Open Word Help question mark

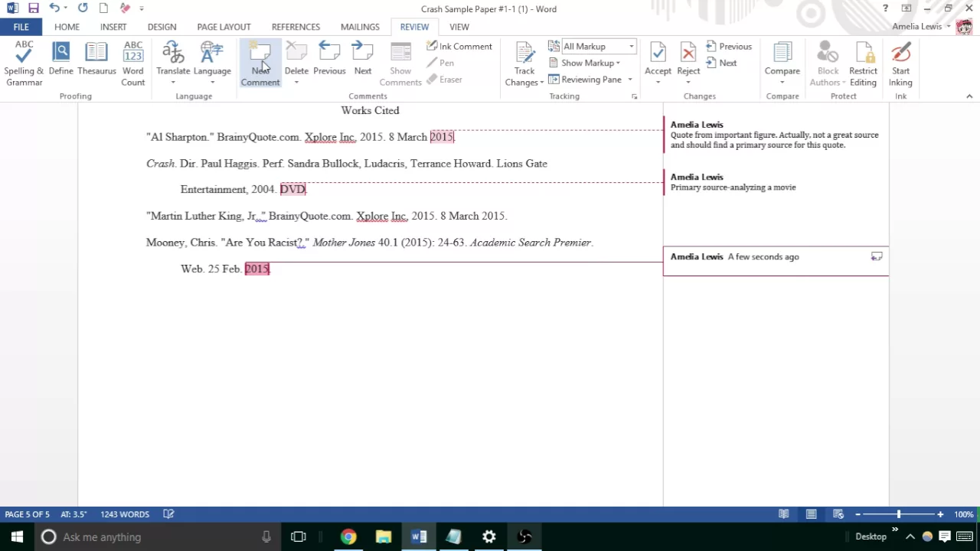pyautogui.click(x=886, y=8)
